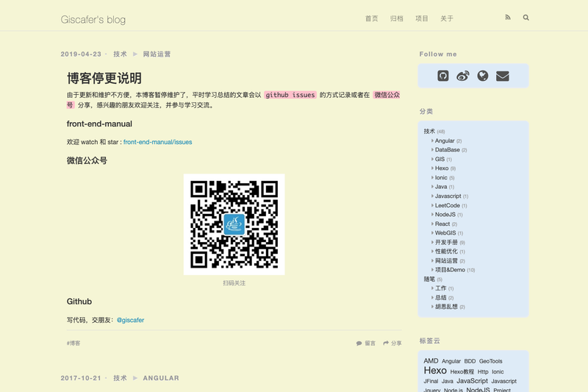Open the email envelope follow icon

pyautogui.click(x=503, y=76)
